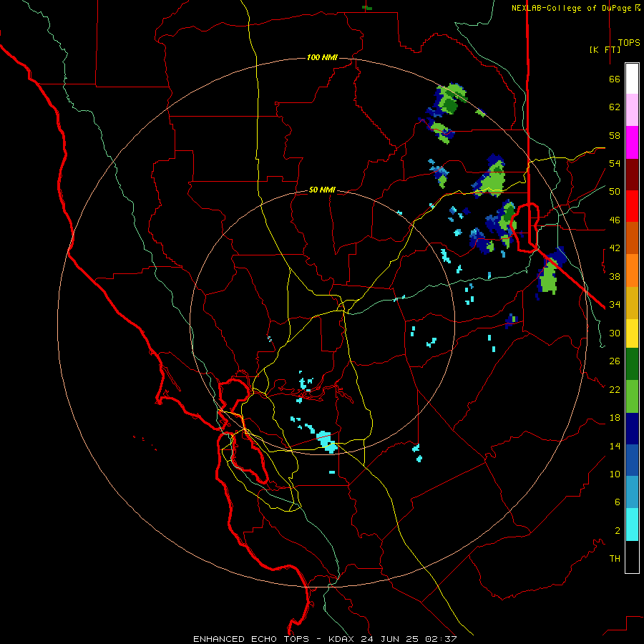The width and height of the screenshot is (644, 644).
Task: Click the "100 NMI" range ring label
Action: coord(322,57)
